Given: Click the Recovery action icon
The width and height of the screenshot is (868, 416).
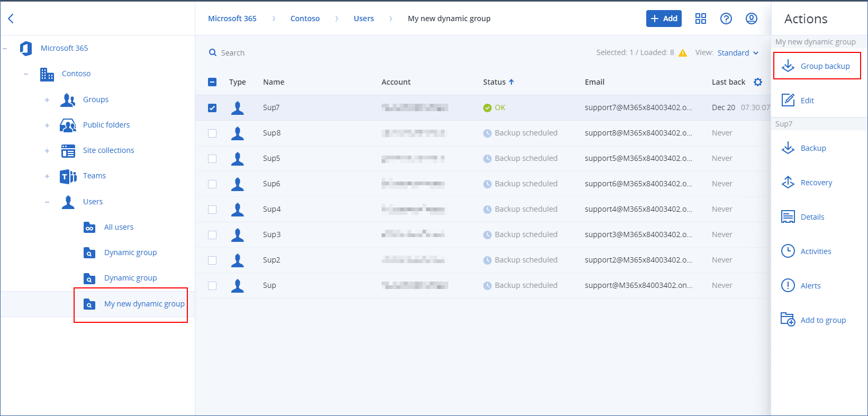Looking at the screenshot, I should (788, 183).
